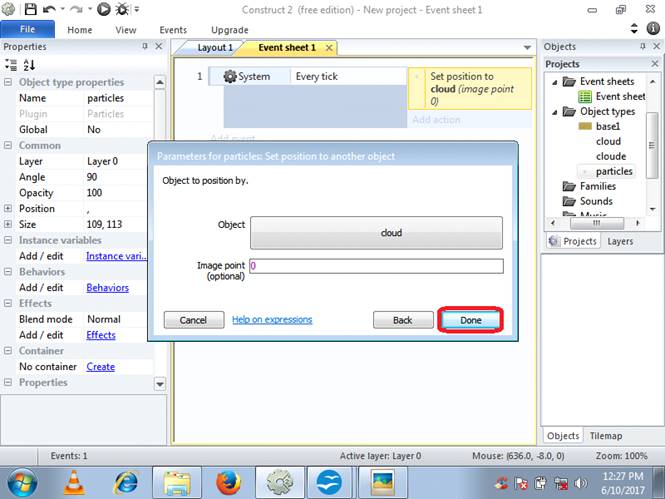Click the picture viewer taskbar icon
This screenshot has height=499, width=665.
[x=383, y=482]
